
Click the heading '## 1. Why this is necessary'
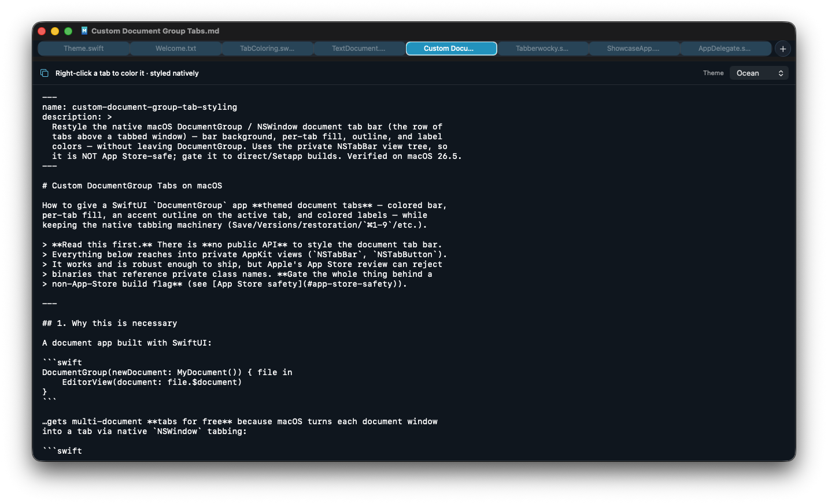click(110, 323)
